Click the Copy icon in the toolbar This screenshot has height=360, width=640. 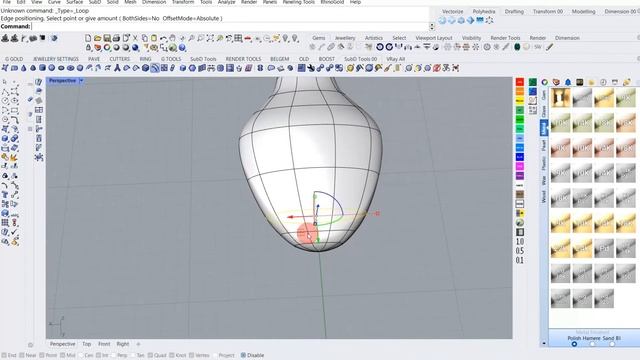(x=144, y=38)
